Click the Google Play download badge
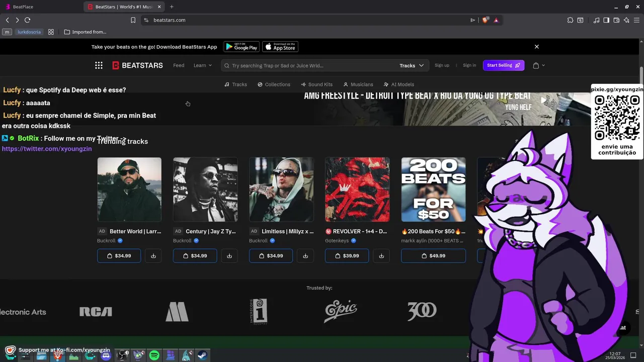The width and height of the screenshot is (644, 362). pyautogui.click(x=242, y=47)
